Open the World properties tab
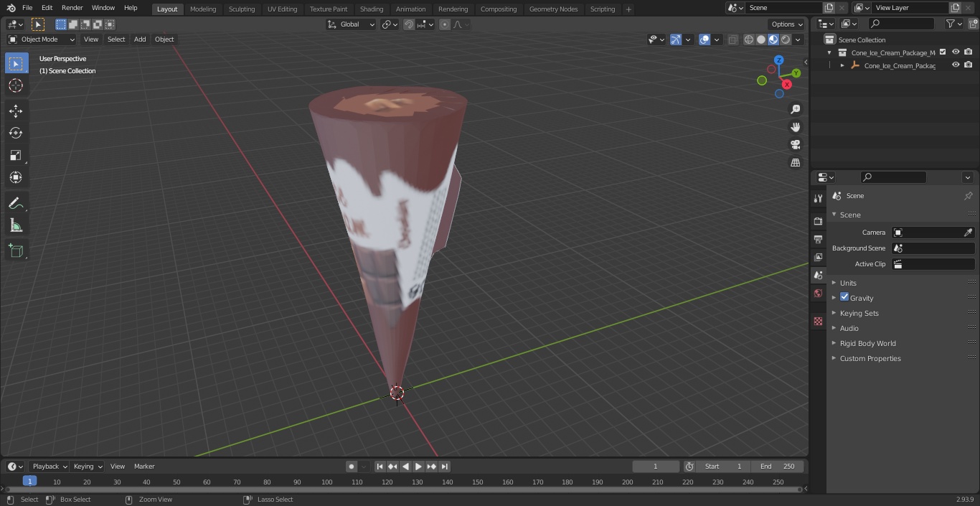This screenshot has height=506, width=980. point(818,293)
